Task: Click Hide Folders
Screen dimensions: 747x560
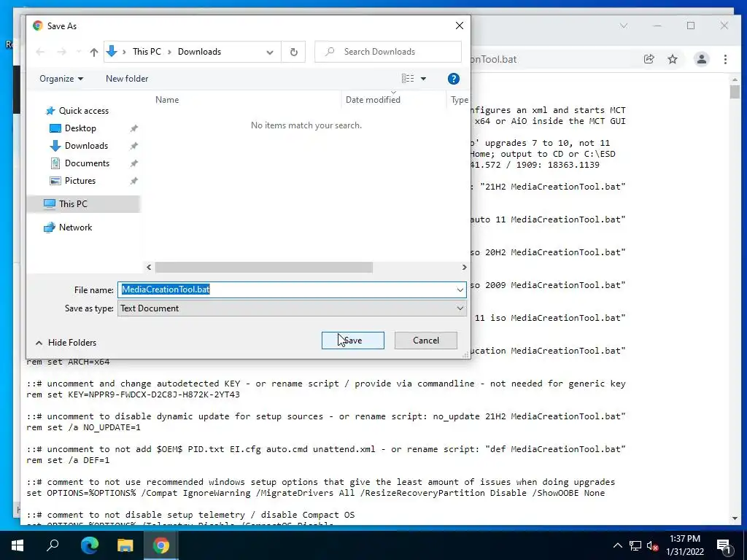Action: click(66, 343)
